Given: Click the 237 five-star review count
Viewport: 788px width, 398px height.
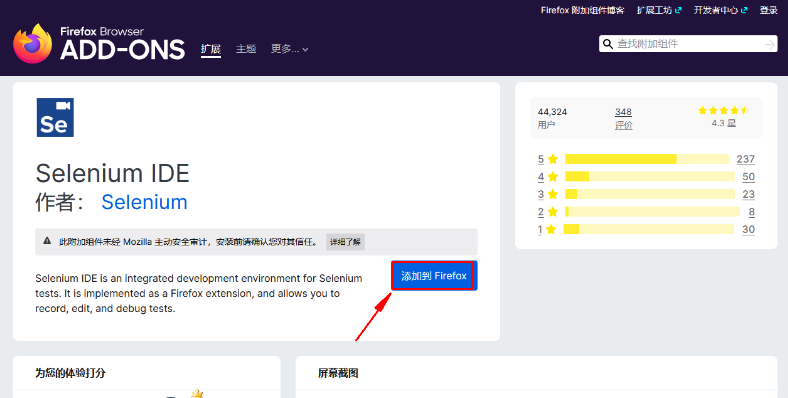Looking at the screenshot, I should [x=745, y=159].
